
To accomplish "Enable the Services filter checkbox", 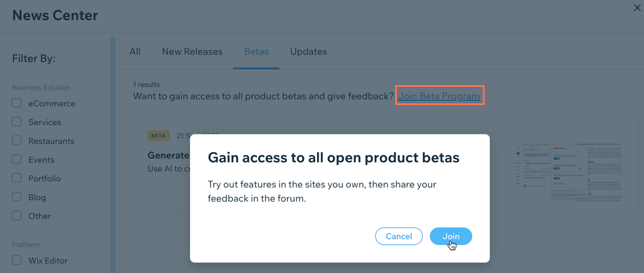I will (x=16, y=122).
